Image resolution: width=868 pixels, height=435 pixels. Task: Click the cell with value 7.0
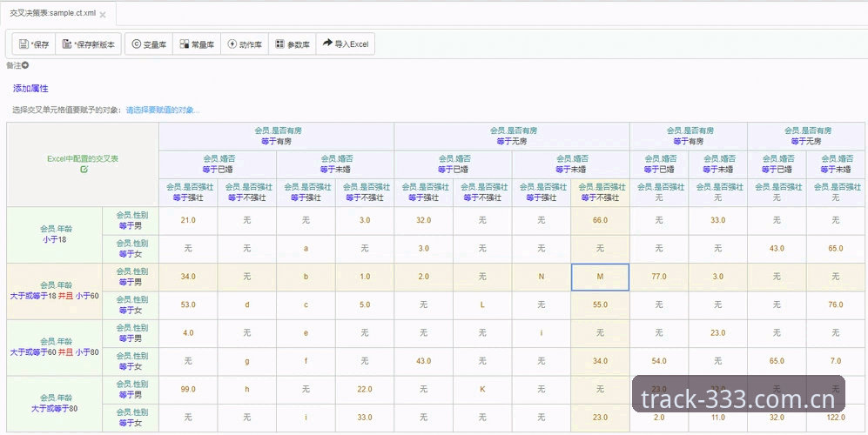pyautogui.click(x=836, y=361)
